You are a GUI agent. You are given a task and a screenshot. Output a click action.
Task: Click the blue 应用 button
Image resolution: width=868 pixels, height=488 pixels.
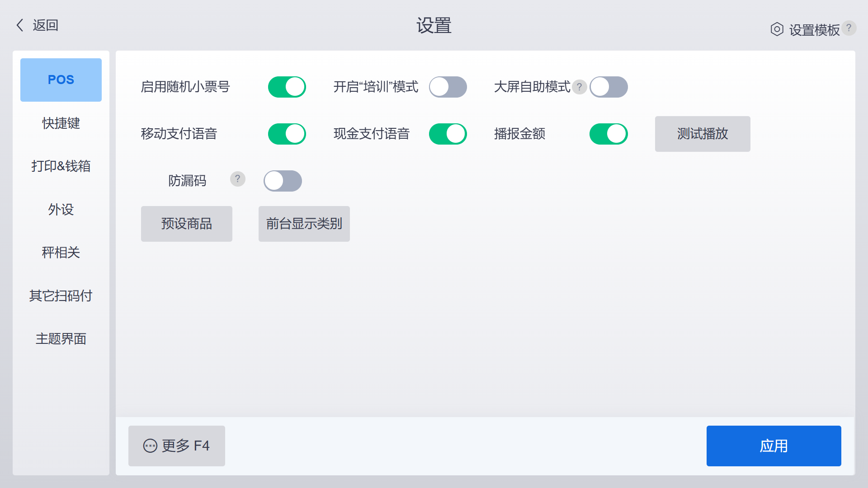pos(774,446)
